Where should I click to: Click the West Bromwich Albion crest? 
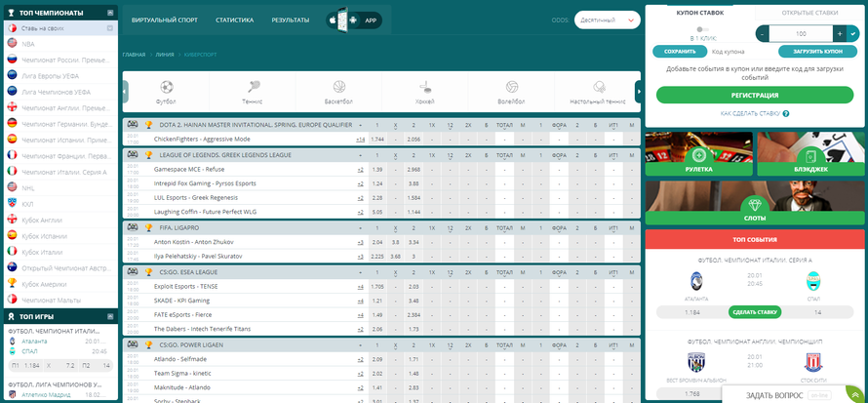pos(695,362)
